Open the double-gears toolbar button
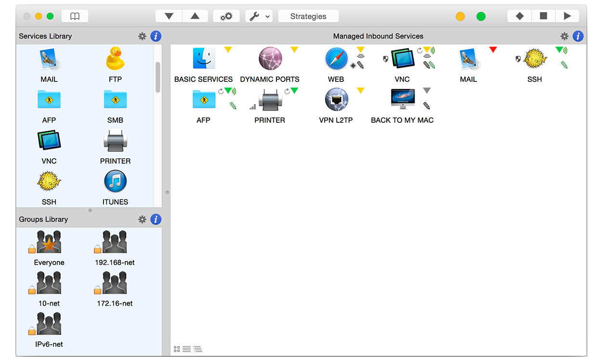This screenshot has height=364, width=602. coord(226,16)
